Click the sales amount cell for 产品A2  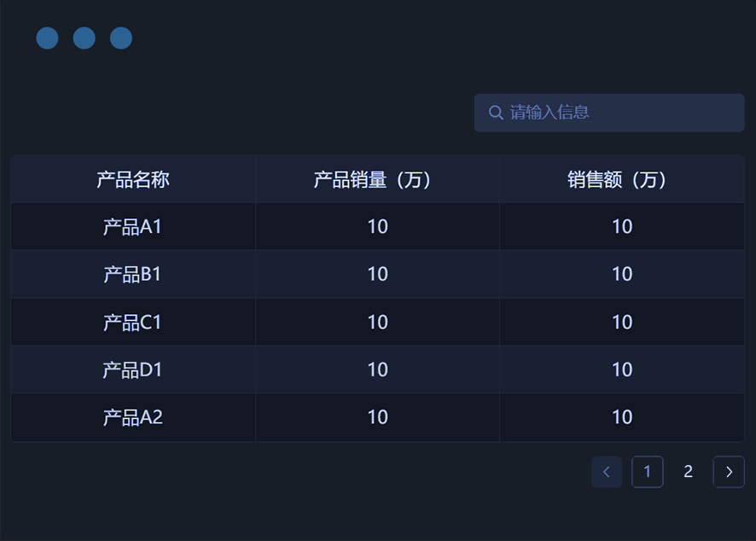621,418
